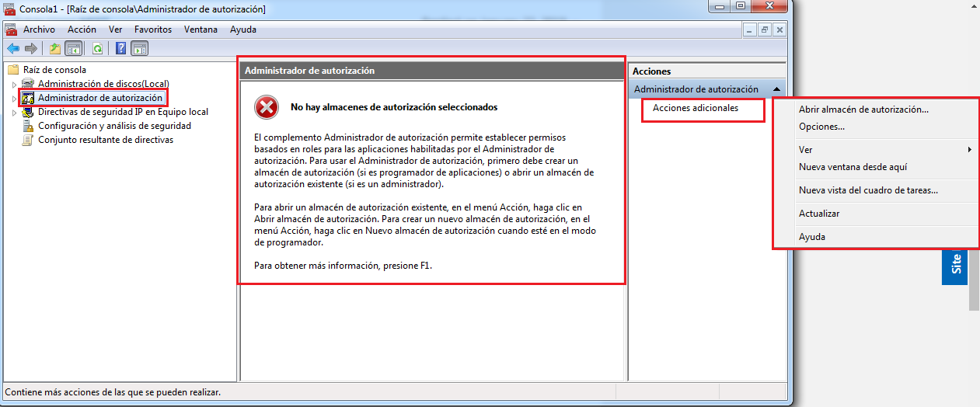
Task: Open the Acción menu
Action: [82, 30]
